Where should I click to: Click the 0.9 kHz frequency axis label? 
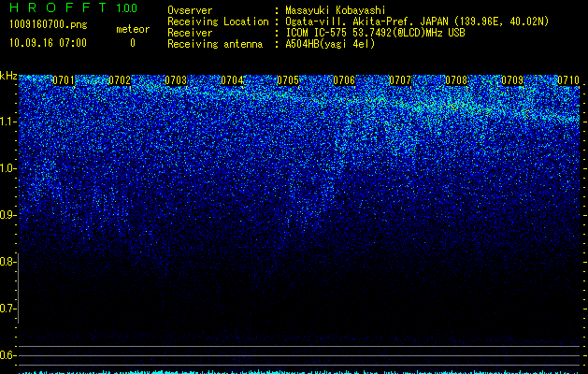coord(7,215)
